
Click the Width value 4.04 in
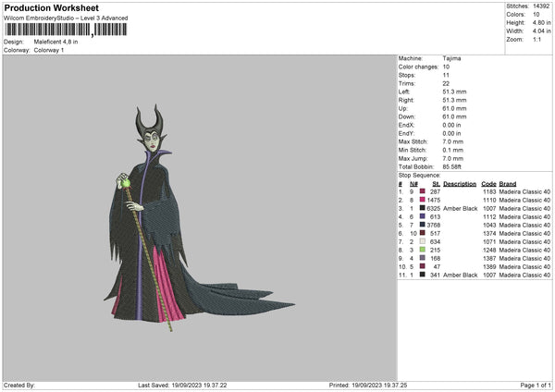coord(541,31)
